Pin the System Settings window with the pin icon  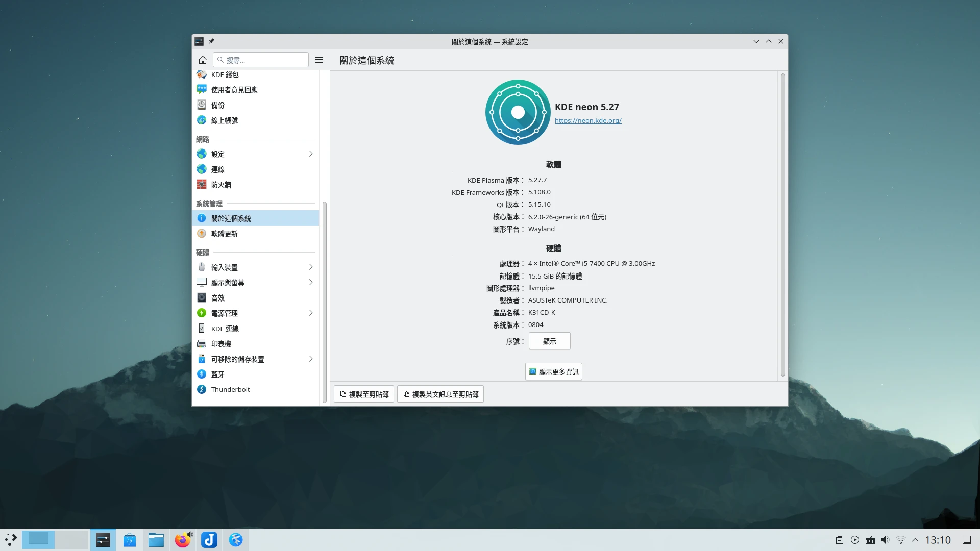point(211,41)
